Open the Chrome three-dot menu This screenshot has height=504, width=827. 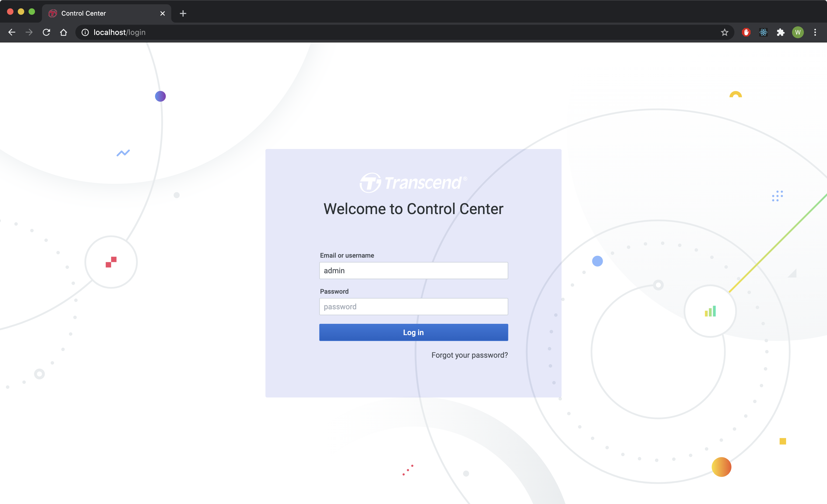pyautogui.click(x=815, y=32)
